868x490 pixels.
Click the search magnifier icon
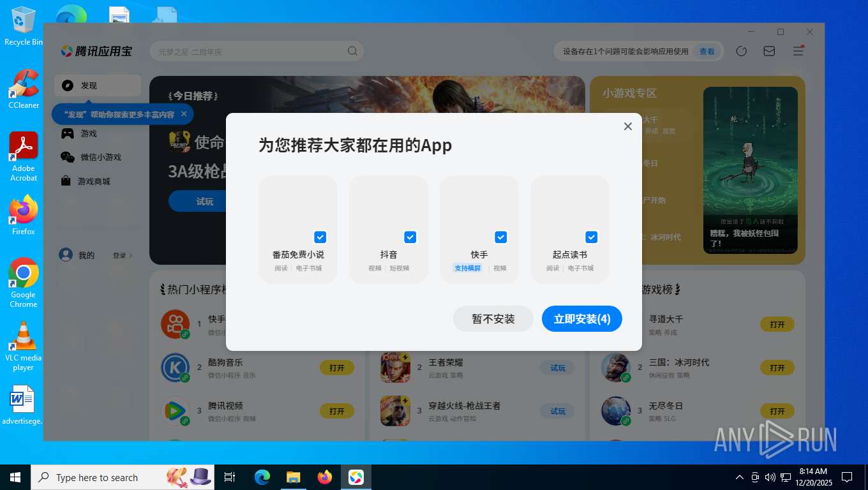[x=353, y=51]
